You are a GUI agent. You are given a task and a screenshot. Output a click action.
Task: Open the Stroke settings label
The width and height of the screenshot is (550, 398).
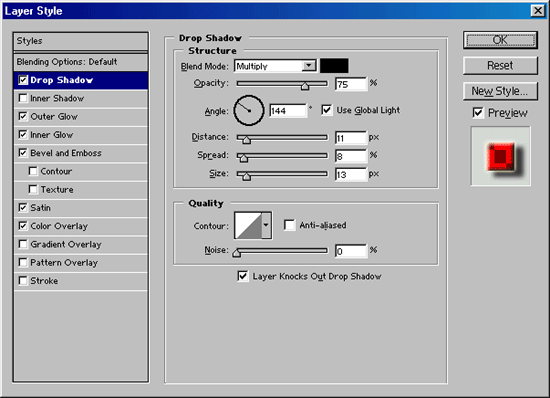click(x=44, y=281)
